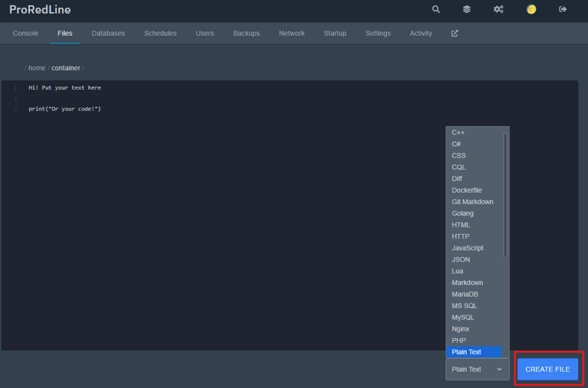
Task: Choose C++ from language list
Action: pyautogui.click(x=474, y=132)
